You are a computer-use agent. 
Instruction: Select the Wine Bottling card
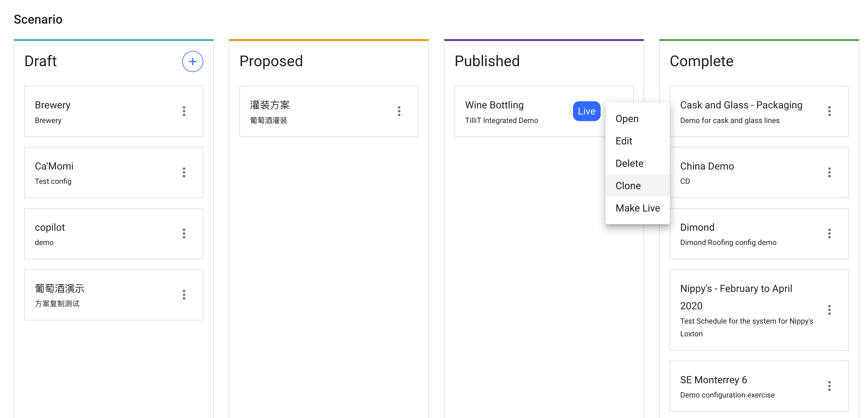(x=506, y=111)
